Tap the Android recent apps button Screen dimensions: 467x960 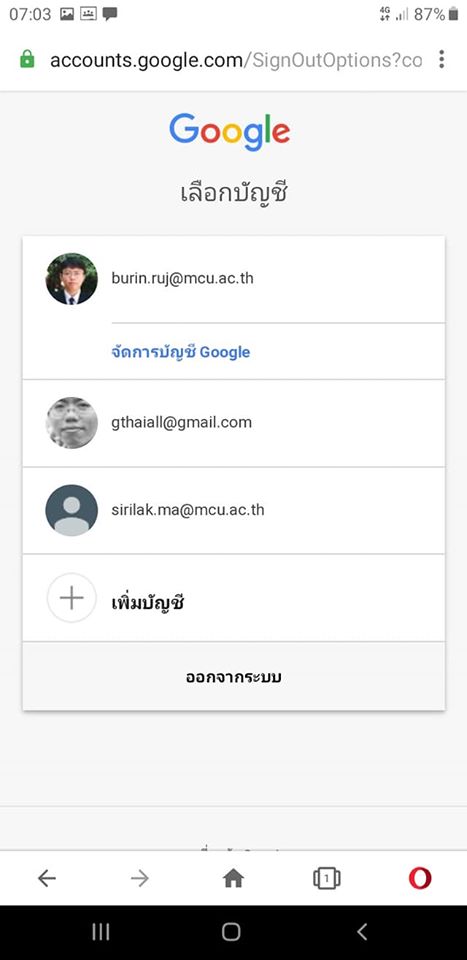(101, 932)
